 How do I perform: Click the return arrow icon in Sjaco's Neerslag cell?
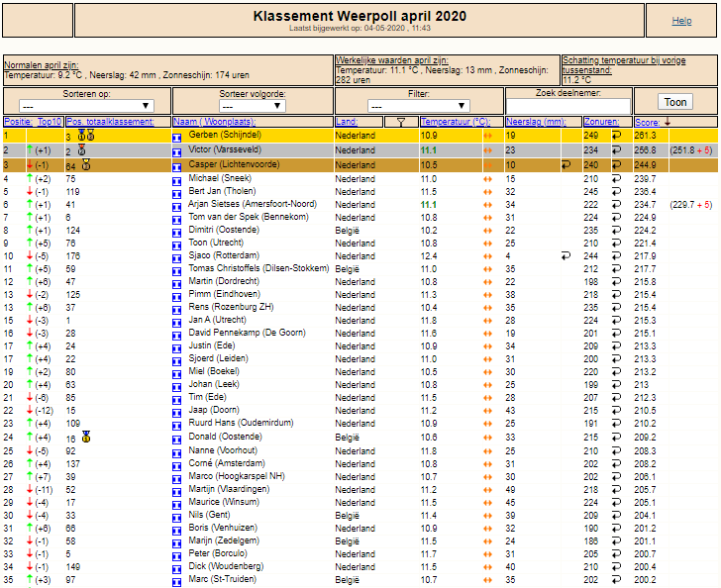click(x=566, y=255)
